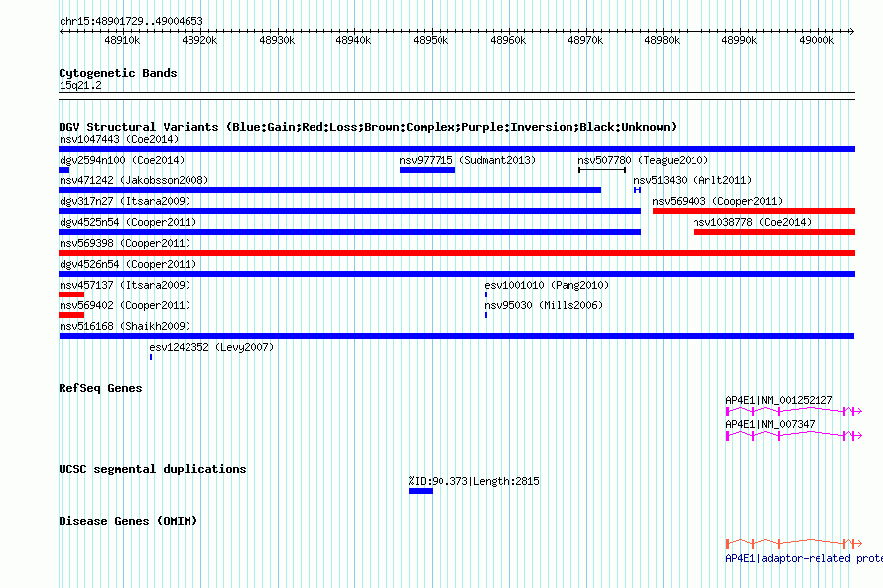Click the chr15:48901729..49004653 coordinate label
This screenshot has height=588, width=883.
click(x=131, y=21)
